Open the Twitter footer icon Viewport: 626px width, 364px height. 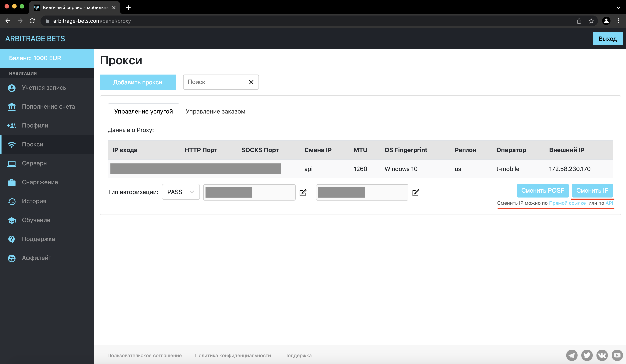[x=587, y=355]
